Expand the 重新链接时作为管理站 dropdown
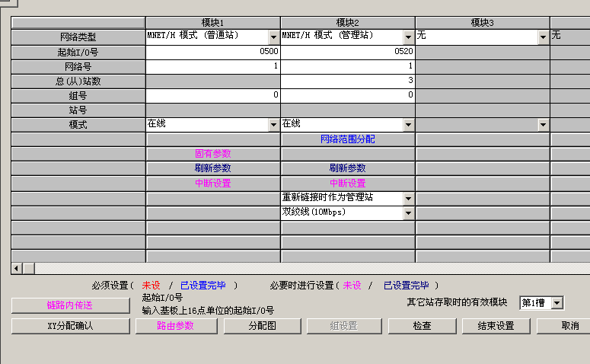Image resolution: width=590 pixels, height=364 pixels. tap(408, 198)
